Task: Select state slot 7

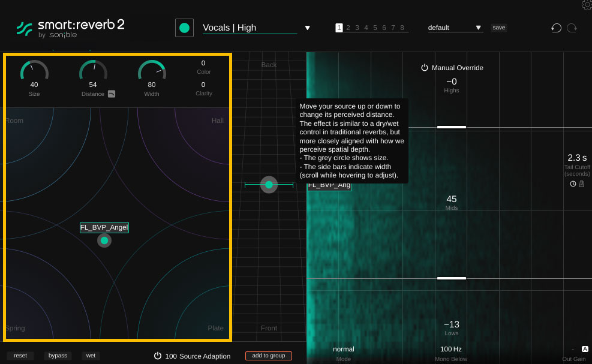Action: pos(393,28)
